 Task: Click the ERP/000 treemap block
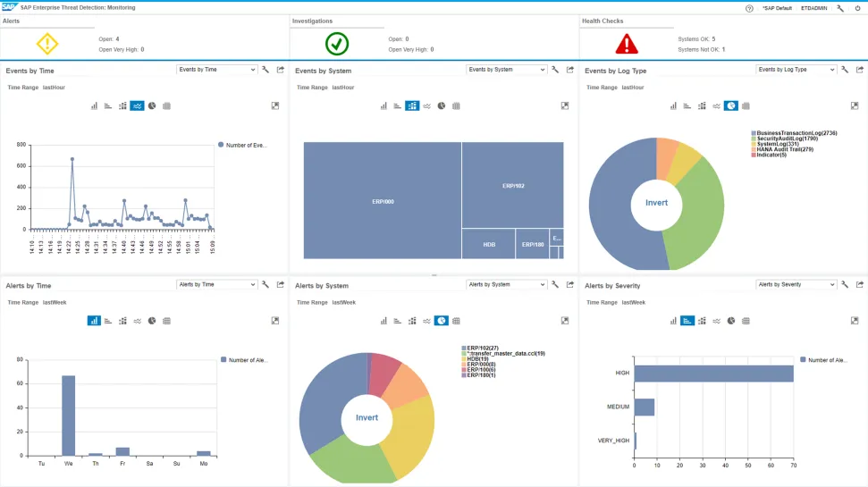click(382, 202)
